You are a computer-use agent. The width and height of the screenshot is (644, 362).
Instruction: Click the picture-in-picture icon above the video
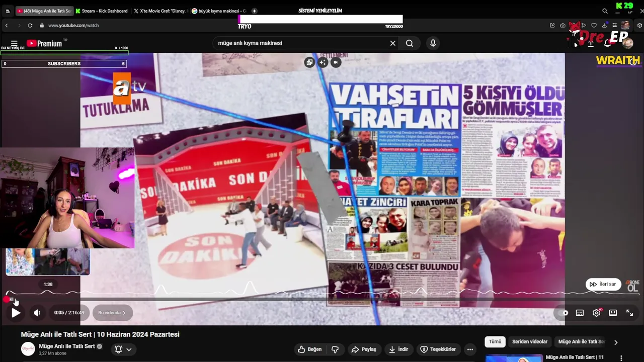pos(309,62)
